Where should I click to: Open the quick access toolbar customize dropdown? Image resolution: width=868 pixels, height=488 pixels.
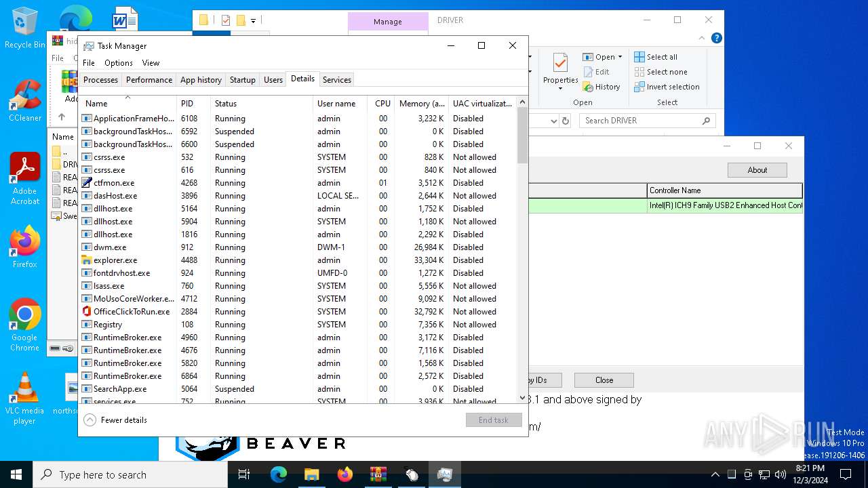tap(253, 21)
